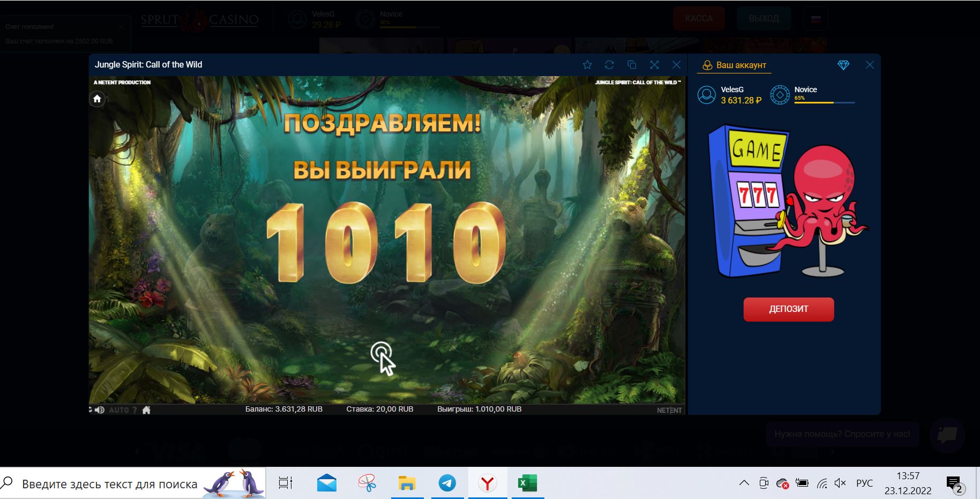
Task: Open the game help question mark
Action: [x=134, y=410]
